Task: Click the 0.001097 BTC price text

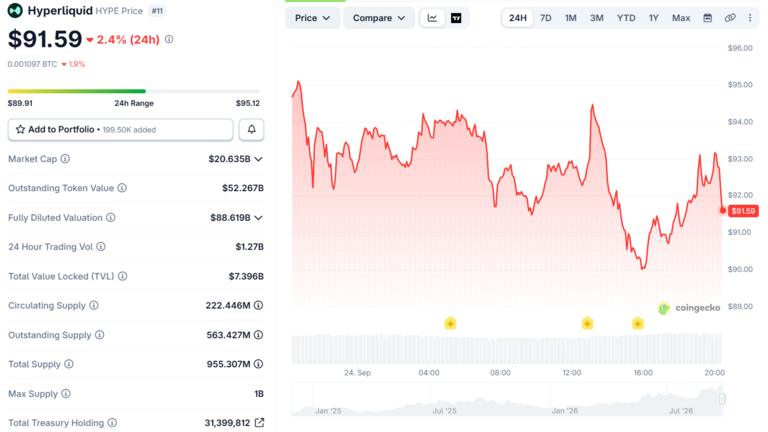Action: tap(32, 64)
